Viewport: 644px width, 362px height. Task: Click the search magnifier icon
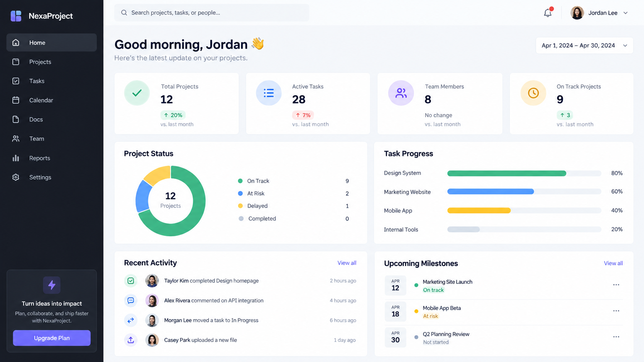coord(124,13)
